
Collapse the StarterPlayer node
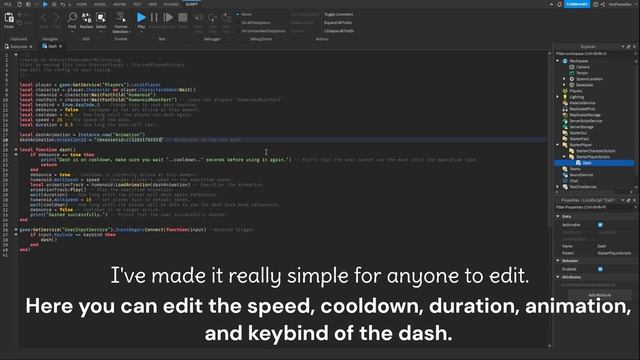click(x=558, y=145)
